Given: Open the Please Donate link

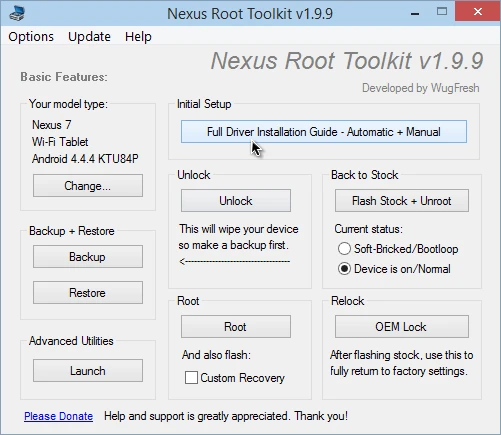Looking at the screenshot, I should pyautogui.click(x=58, y=416).
